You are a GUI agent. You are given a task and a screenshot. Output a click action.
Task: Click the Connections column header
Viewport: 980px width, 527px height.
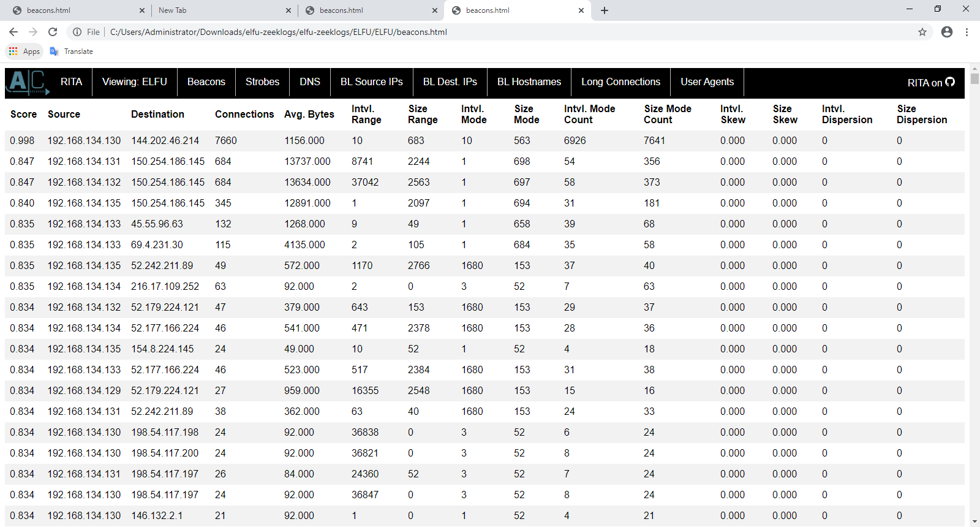(244, 115)
